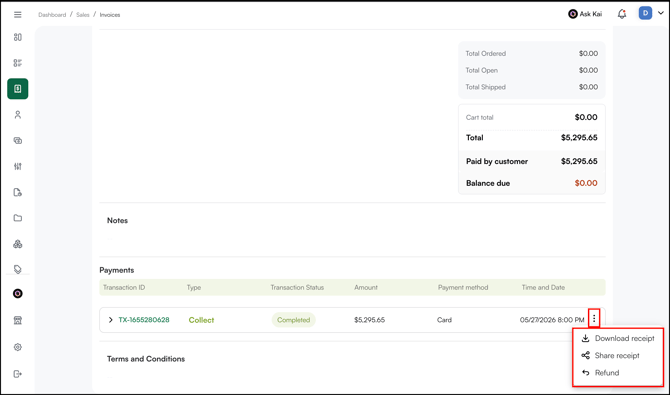Select the highlighted green invoices sidebar icon

18,88
